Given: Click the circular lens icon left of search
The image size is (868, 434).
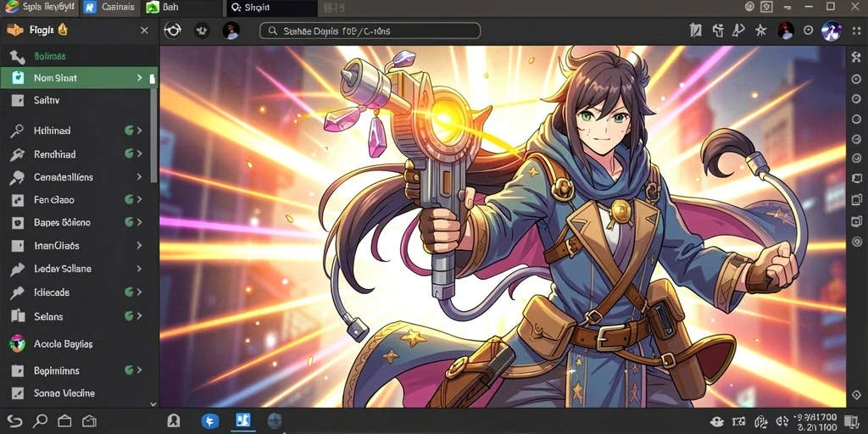Looking at the screenshot, I should tap(173, 31).
